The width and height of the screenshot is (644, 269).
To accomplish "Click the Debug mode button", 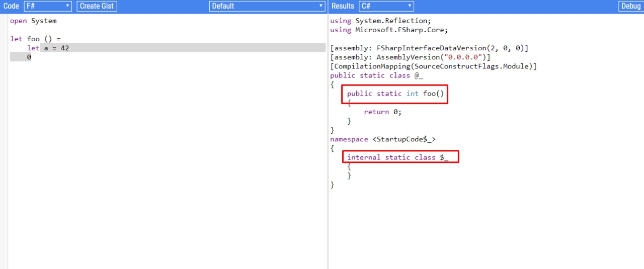I will pyautogui.click(x=631, y=6).
